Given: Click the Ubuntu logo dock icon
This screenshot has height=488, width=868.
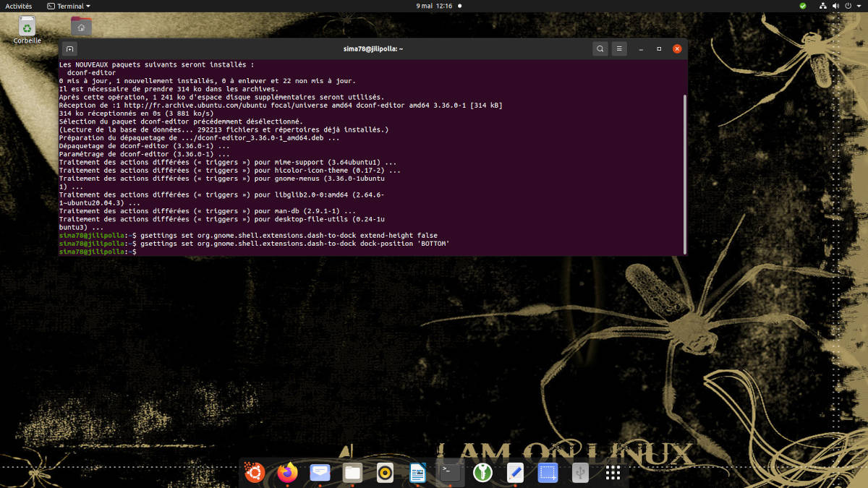Looking at the screenshot, I should 254,473.
